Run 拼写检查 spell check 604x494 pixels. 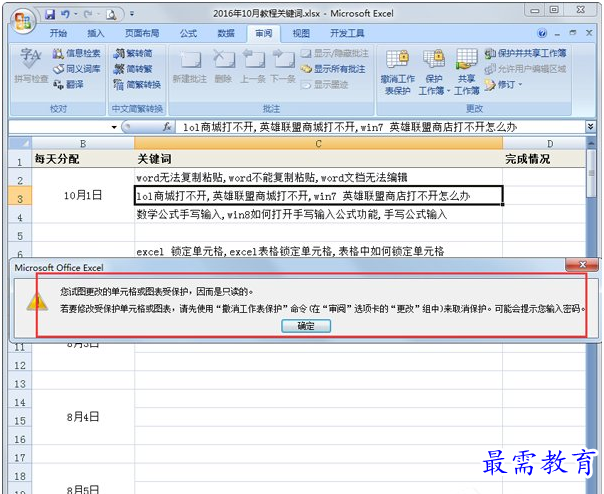tap(31, 65)
